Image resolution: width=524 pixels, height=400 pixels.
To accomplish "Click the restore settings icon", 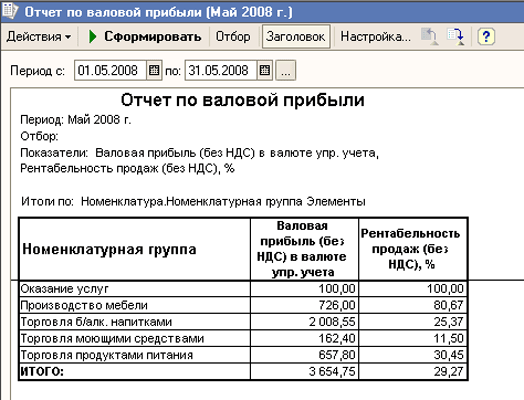I will point(430,36).
